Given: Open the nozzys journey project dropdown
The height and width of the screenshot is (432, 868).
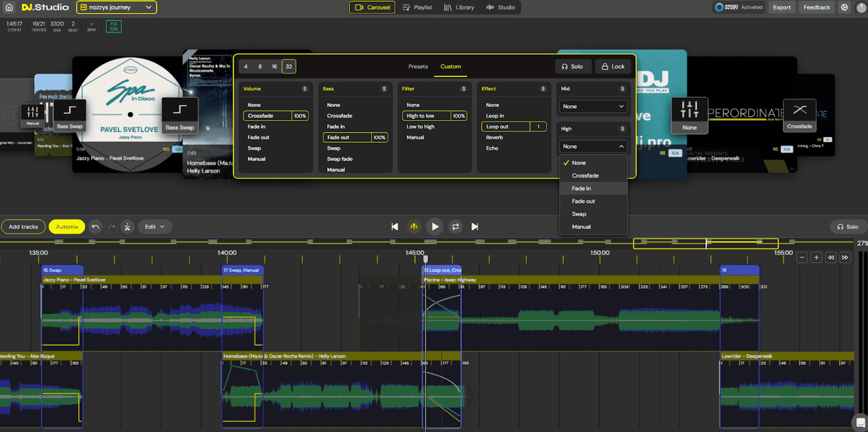Looking at the screenshot, I should (x=117, y=8).
